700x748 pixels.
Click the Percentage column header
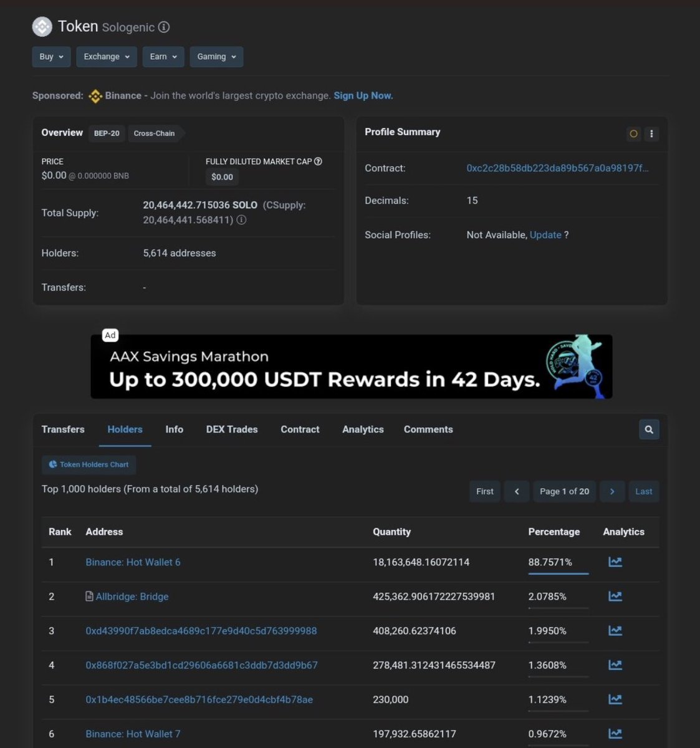[x=554, y=532]
